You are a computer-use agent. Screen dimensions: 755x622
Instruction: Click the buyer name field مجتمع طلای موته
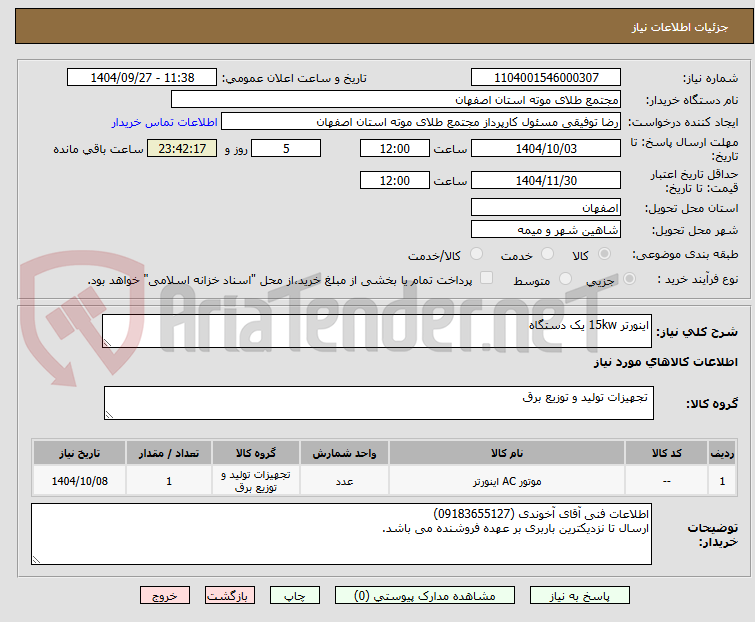396,100
